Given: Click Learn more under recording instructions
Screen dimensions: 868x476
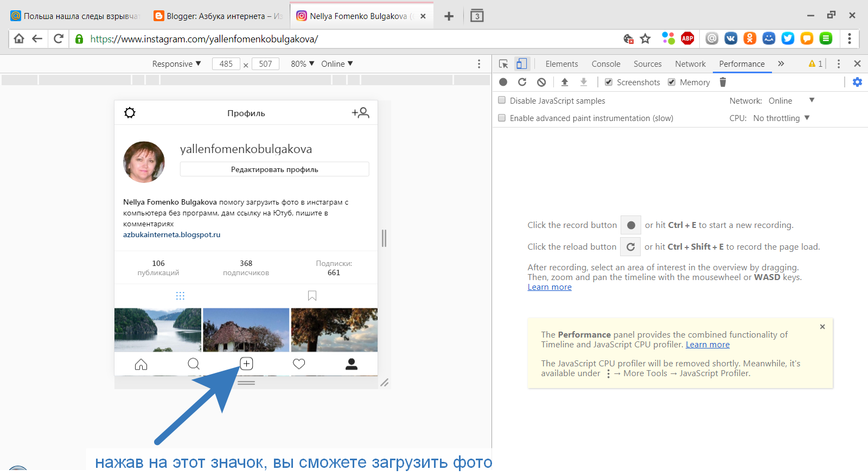Looking at the screenshot, I should pos(550,287).
